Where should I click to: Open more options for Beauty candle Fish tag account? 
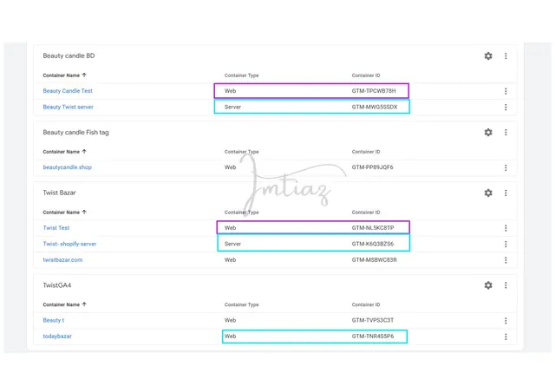coord(506,133)
